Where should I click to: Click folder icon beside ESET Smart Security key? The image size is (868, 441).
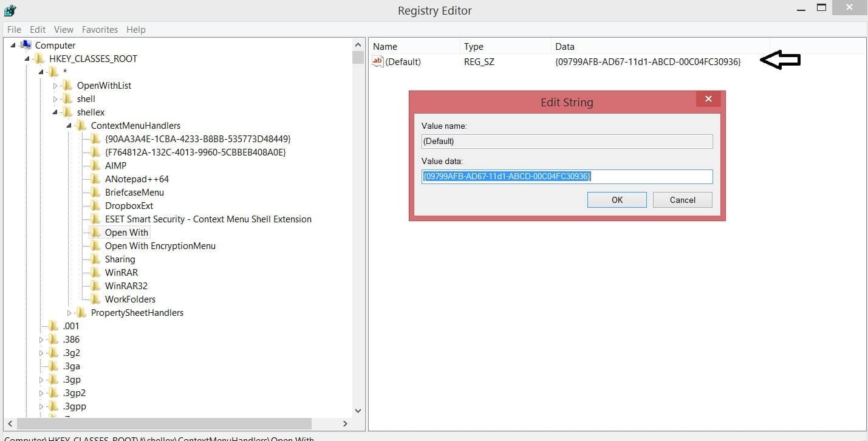[95, 219]
